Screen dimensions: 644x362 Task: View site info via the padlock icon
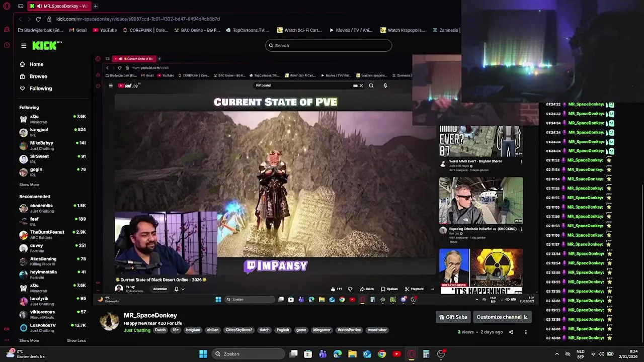(49, 19)
